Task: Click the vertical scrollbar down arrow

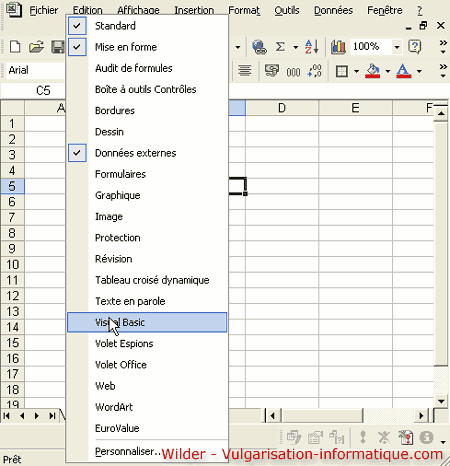Action: click(441, 401)
